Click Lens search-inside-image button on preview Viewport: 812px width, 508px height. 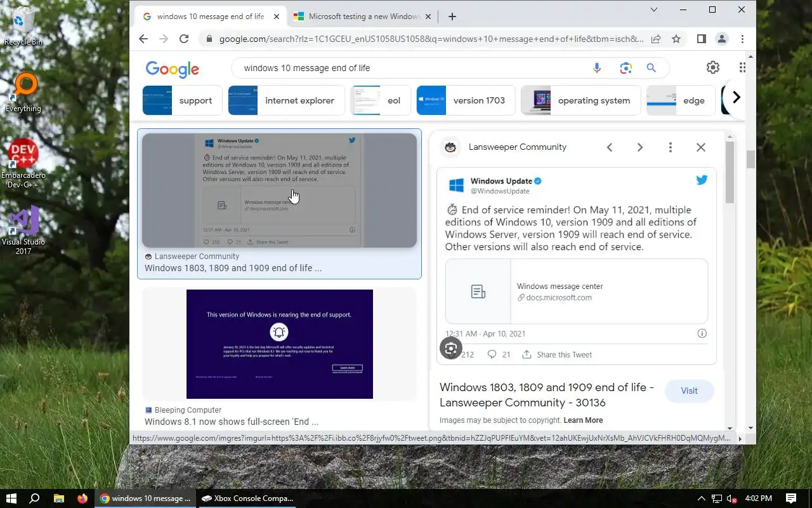click(451, 348)
